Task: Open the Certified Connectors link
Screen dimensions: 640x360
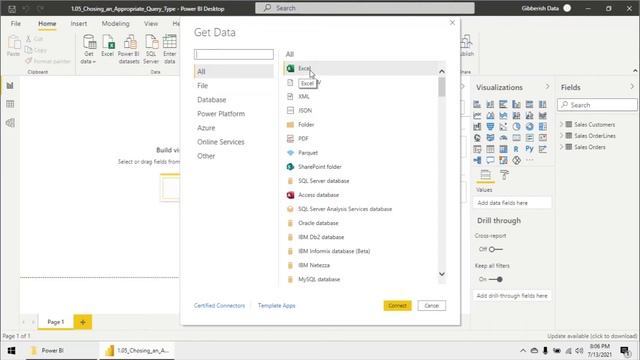Action: click(x=220, y=305)
